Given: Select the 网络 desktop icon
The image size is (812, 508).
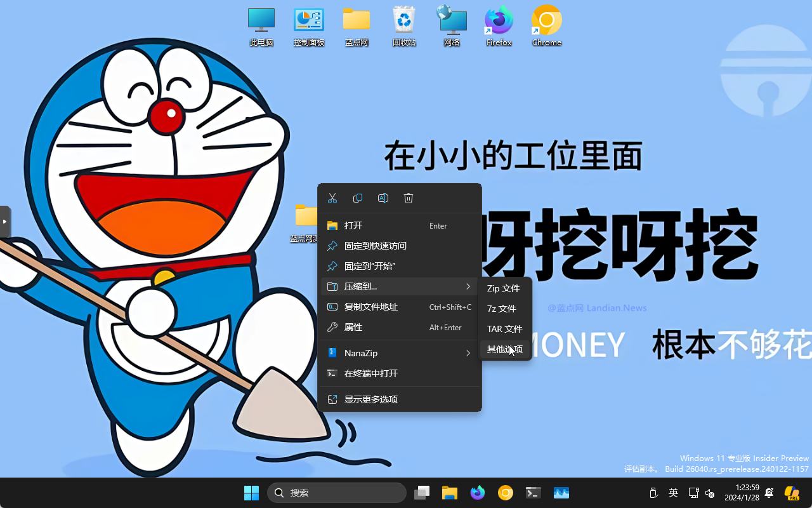Looking at the screenshot, I should [452, 27].
